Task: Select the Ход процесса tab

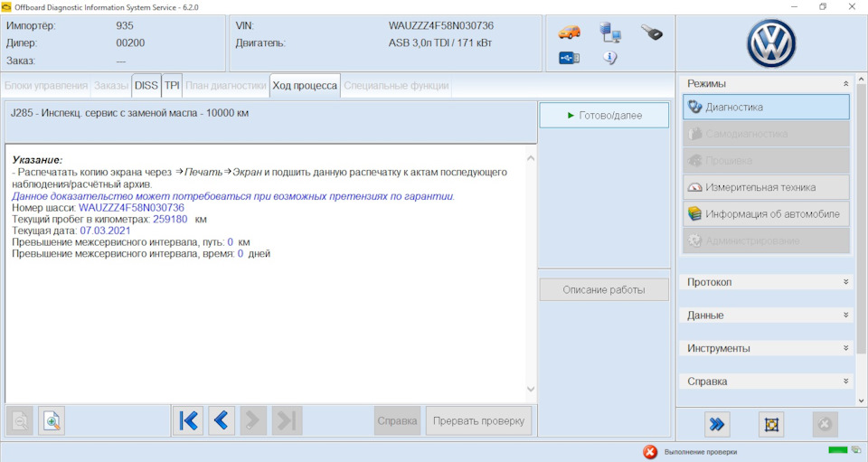Action: 305,86
